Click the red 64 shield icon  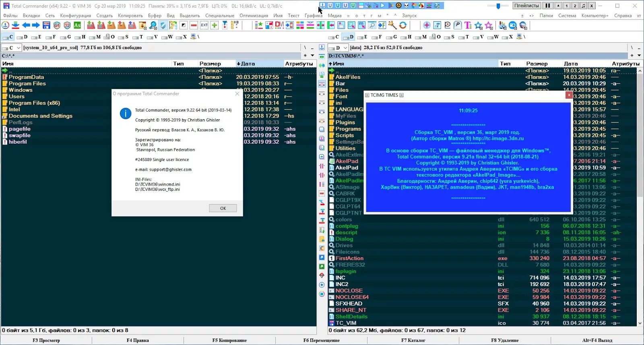click(x=57, y=25)
